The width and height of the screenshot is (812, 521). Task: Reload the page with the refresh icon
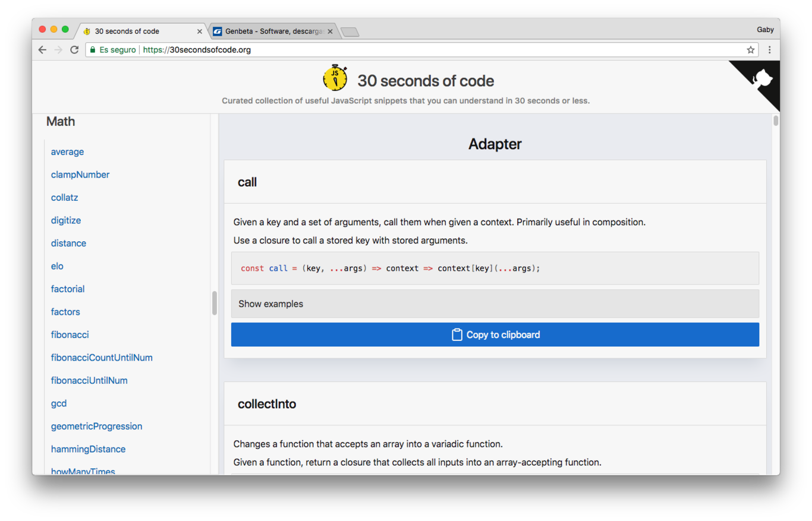tap(74, 50)
